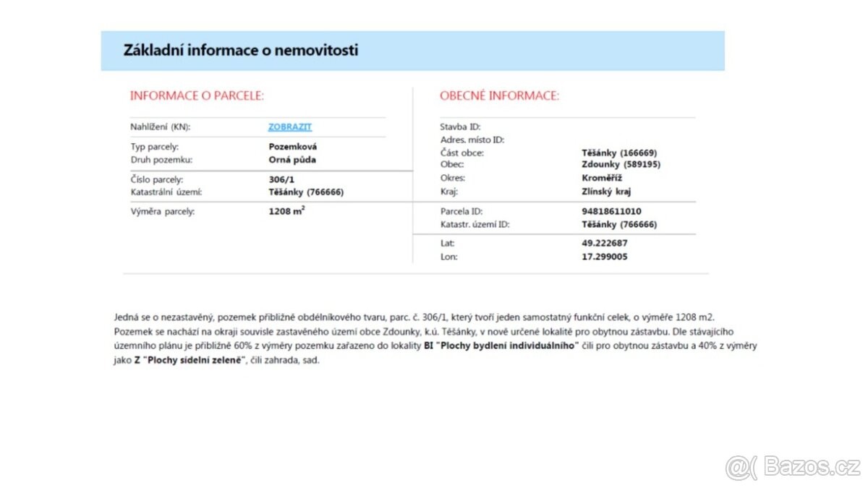Select land type value 'Orná půda'
The height and width of the screenshot is (488, 868).
tap(292, 160)
